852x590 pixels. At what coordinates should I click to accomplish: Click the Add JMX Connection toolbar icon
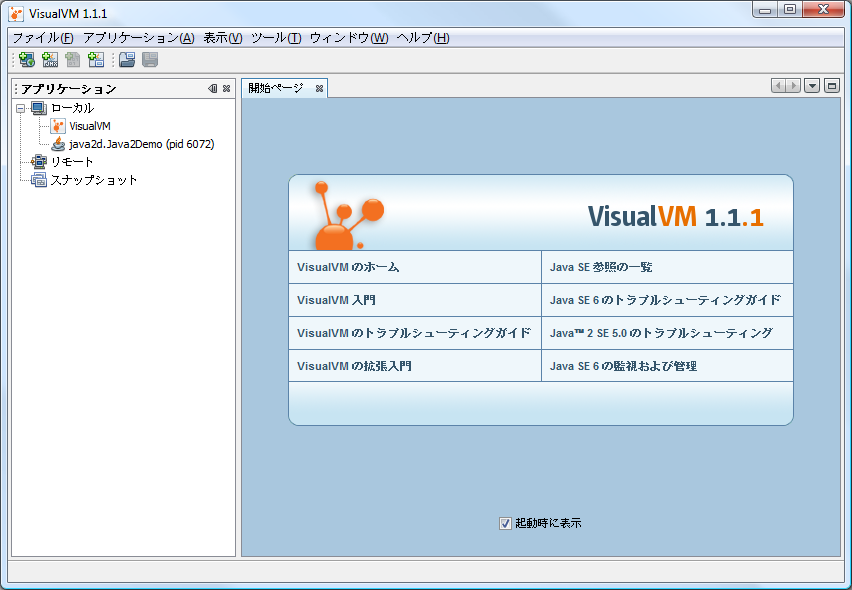click(x=49, y=60)
